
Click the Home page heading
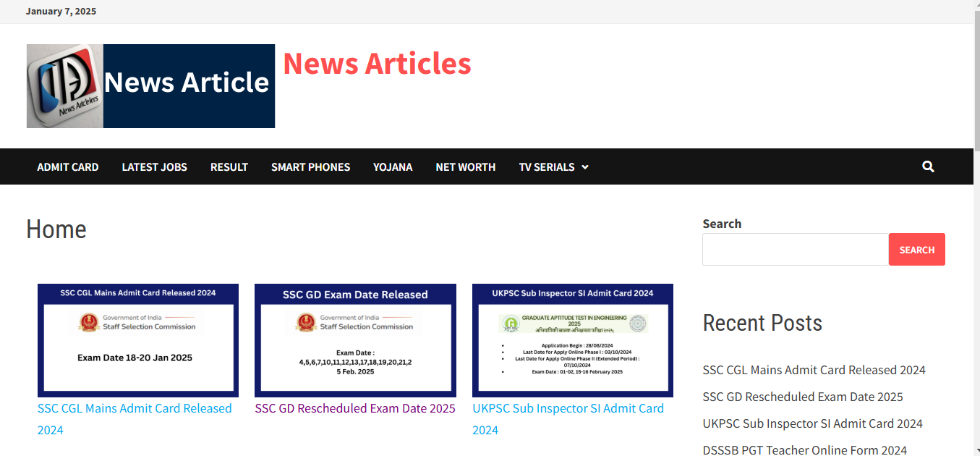(56, 229)
